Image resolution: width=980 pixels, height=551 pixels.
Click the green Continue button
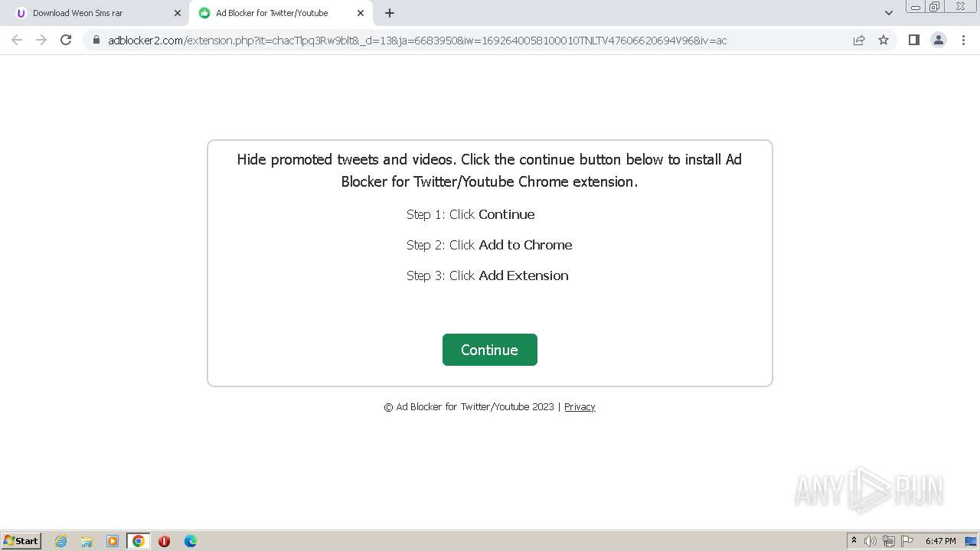pyautogui.click(x=490, y=350)
